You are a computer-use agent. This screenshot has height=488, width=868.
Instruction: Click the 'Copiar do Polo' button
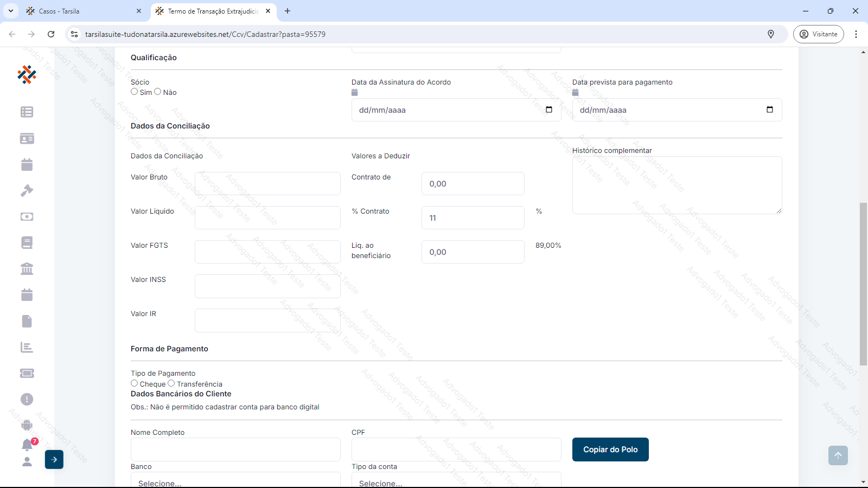coord(610,450)
